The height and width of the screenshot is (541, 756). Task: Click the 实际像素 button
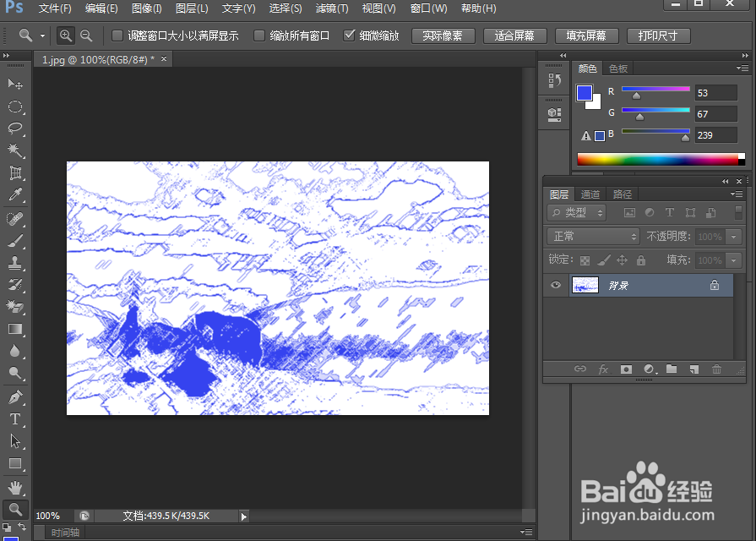click(x=443, y=36)
